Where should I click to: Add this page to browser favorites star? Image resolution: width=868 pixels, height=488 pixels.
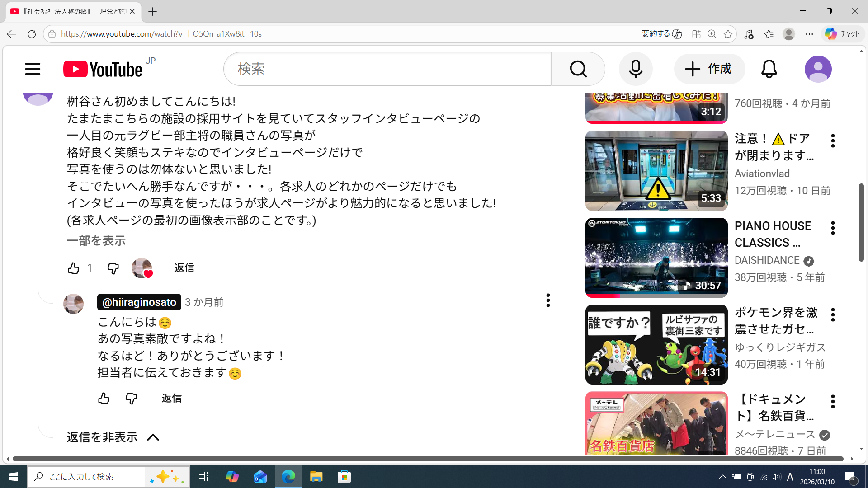coord(728,34)
